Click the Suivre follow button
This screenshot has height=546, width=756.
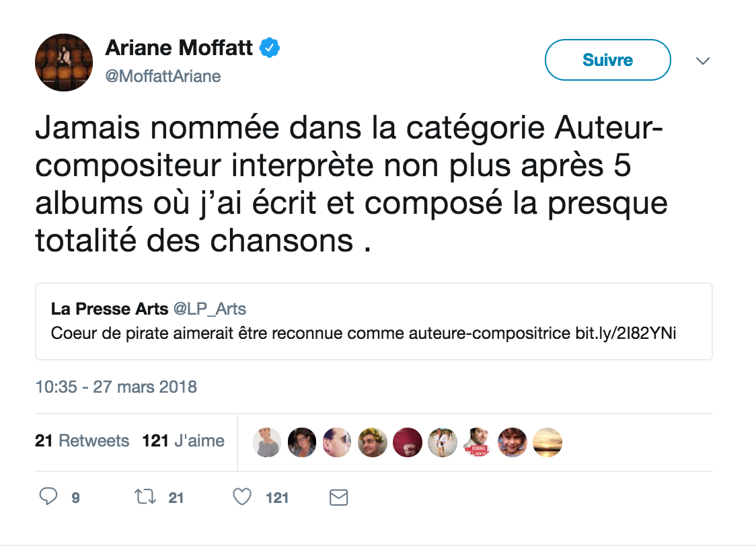pyautogui.click(x=607, y=60)
